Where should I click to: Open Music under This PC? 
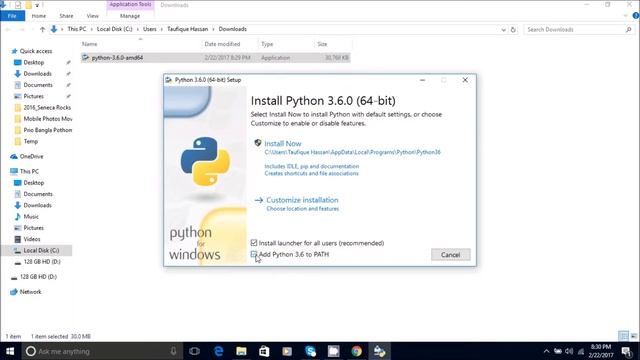(x=31, y=216)
